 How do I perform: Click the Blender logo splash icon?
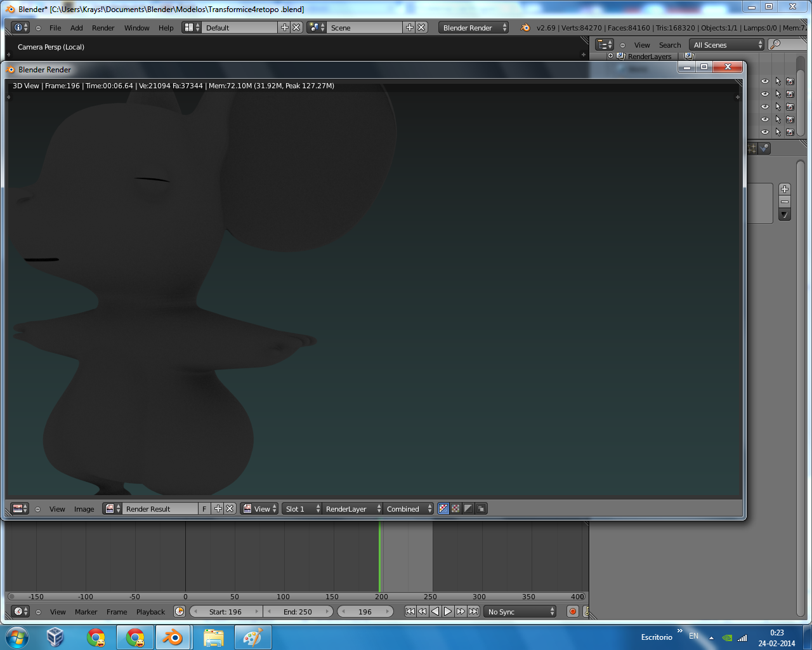point(525,27)
